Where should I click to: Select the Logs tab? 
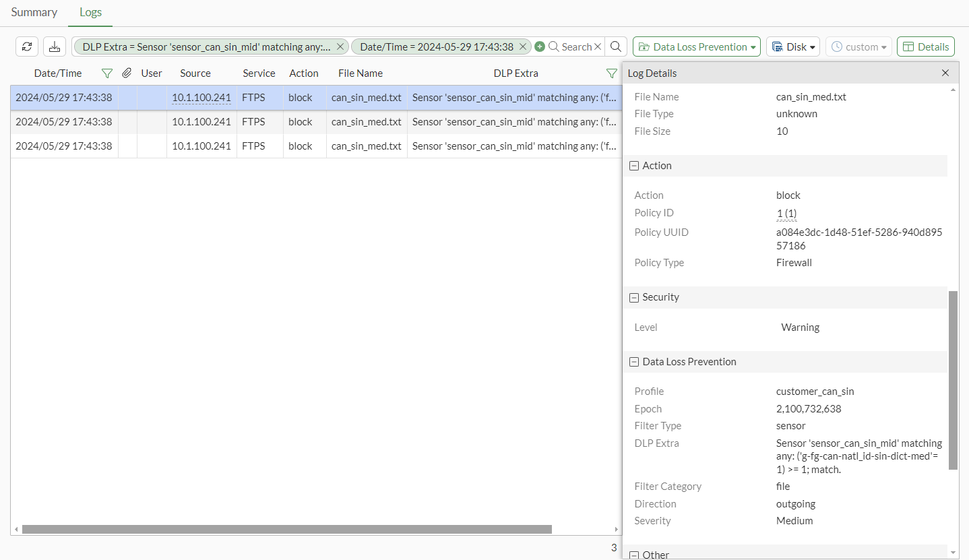coord(90,12)
